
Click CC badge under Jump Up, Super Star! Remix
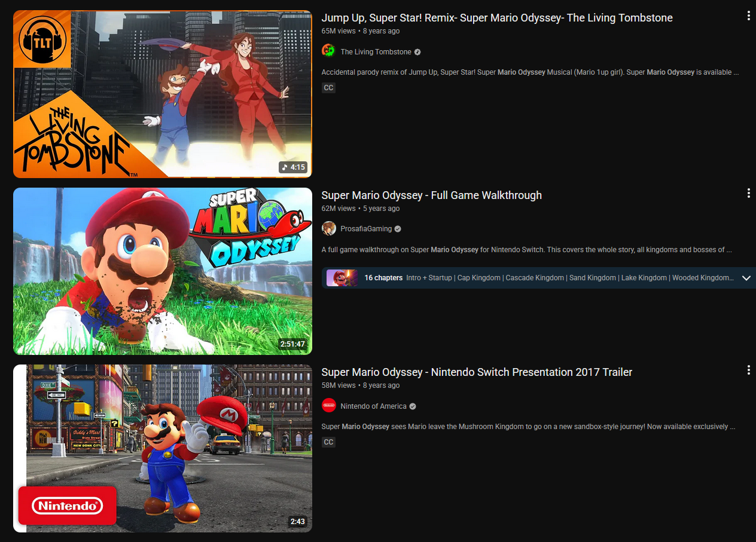328,88
